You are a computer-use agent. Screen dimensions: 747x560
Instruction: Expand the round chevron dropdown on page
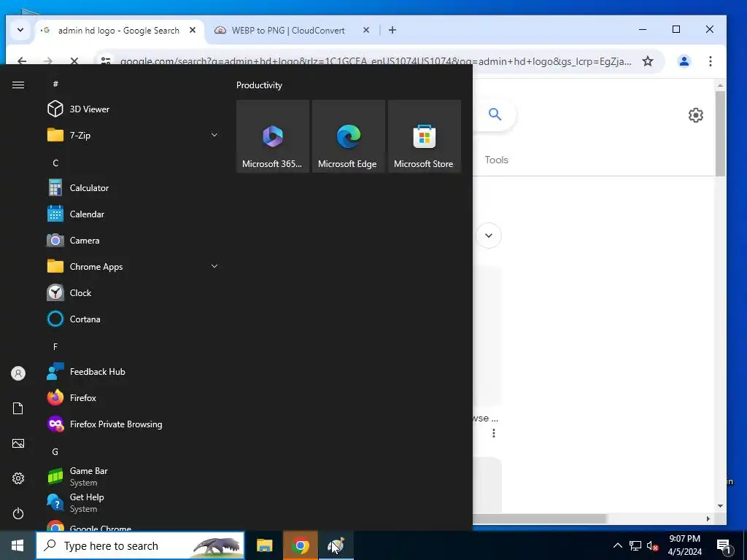pos(488,236)
